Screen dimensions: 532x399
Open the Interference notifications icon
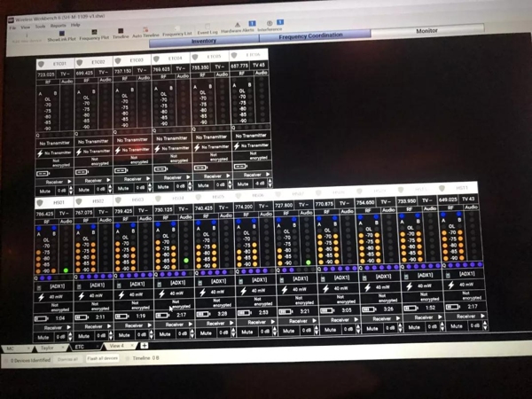tap(270, 23)
